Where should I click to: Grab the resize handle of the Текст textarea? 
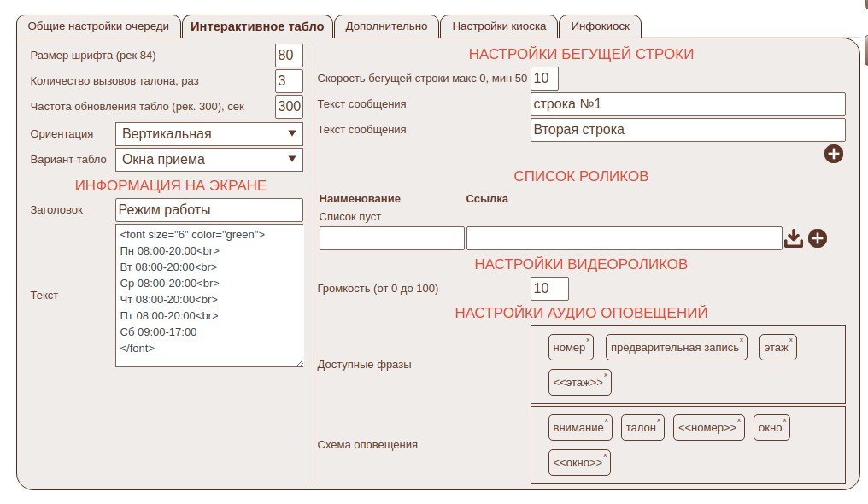[299, 363]
